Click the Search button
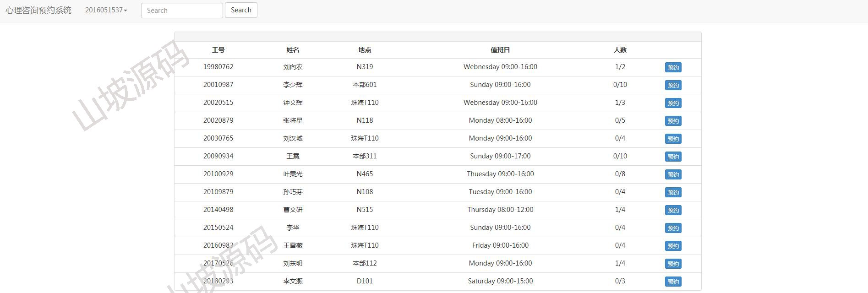The height and width of the screenshot is (293, 868). [x=241, y=10]
